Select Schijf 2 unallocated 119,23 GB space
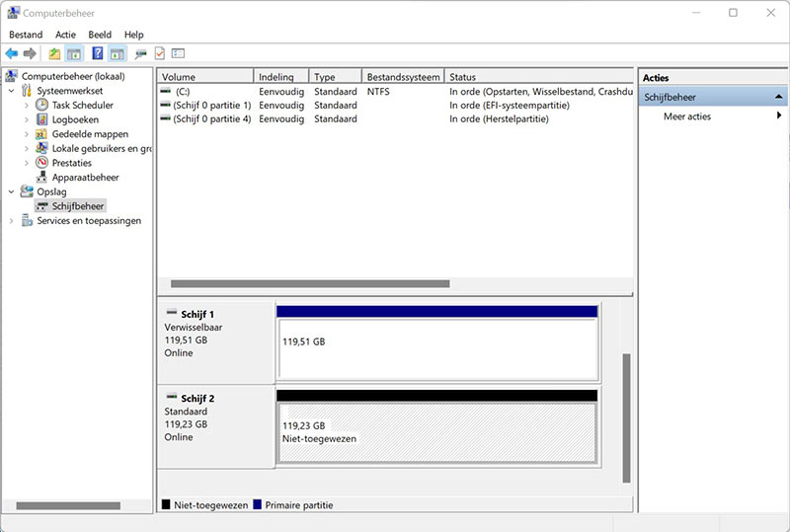 [437, 426]
